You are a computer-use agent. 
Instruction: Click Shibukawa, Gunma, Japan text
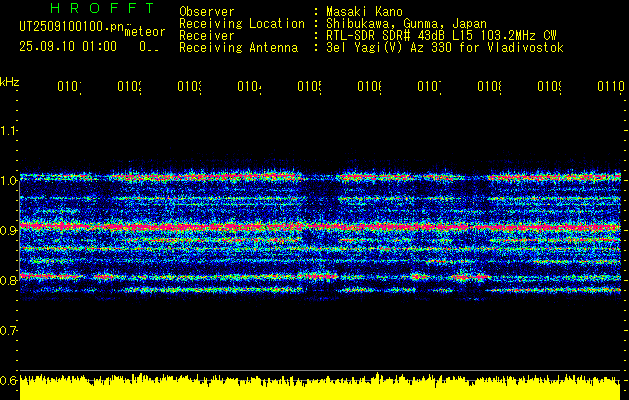[x=406, y=24]
